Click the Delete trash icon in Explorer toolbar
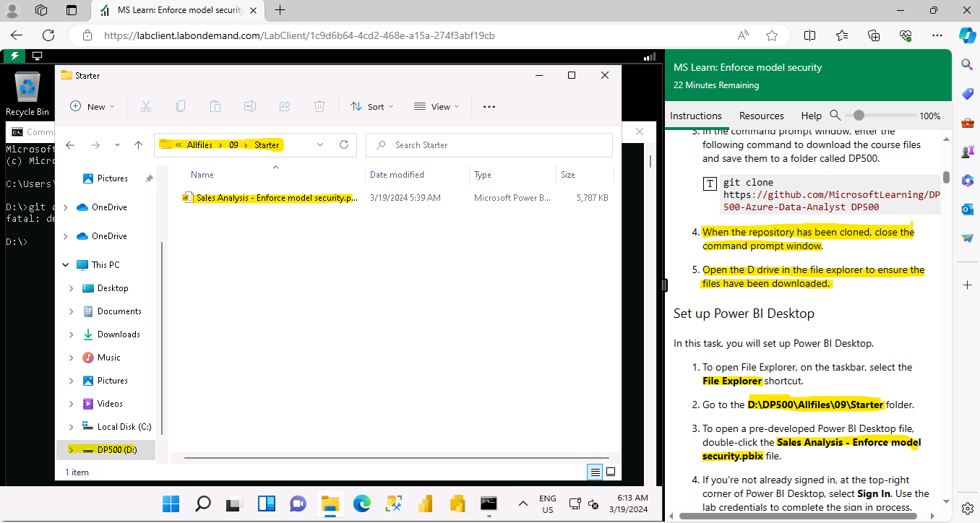This screenshot has height=523, width=980. 319,106
